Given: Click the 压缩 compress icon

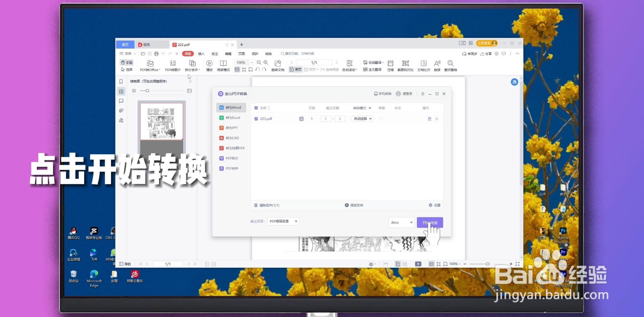Looking at the screenshot, I should point(390,63).
